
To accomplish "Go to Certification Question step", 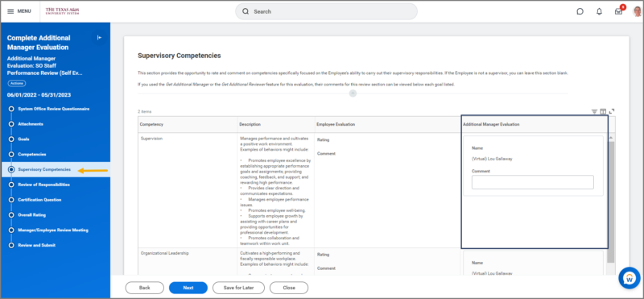I will click(39, 200).
